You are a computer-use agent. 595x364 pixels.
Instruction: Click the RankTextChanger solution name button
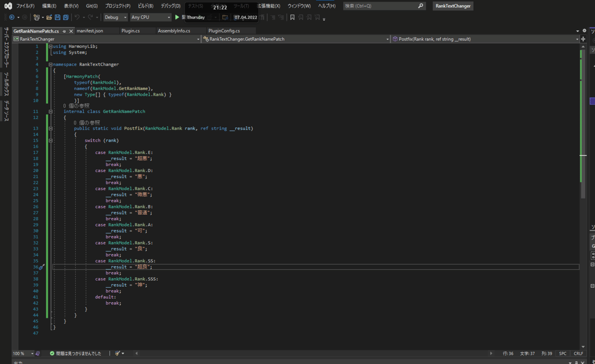coord(453,6)
